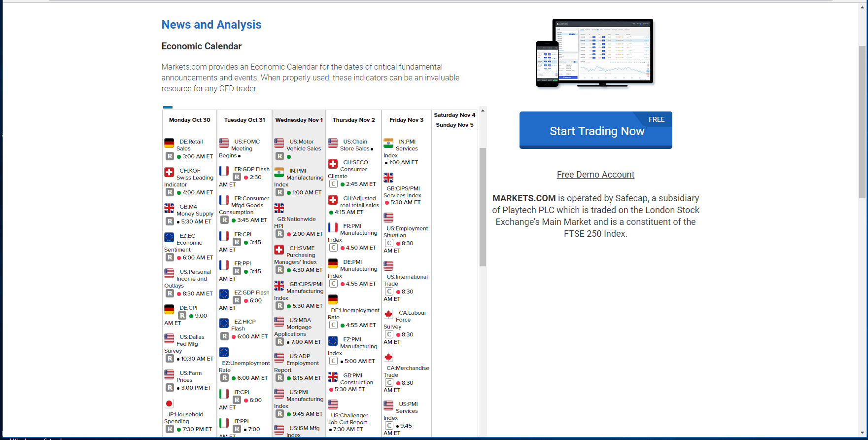The height and width of the screenshot is (440, 868).
Task: Click the US flag beside US:Chain Store Sales
Action: pos(333,143)
